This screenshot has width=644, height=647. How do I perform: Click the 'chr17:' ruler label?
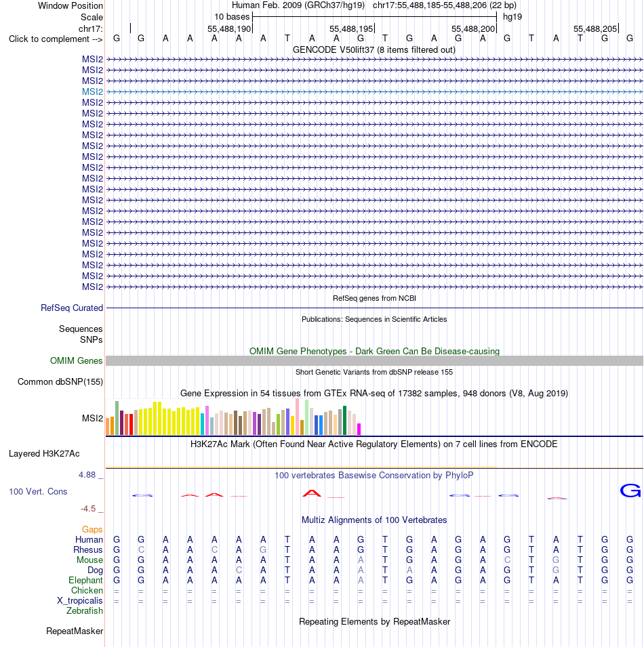tap(90, 28)
